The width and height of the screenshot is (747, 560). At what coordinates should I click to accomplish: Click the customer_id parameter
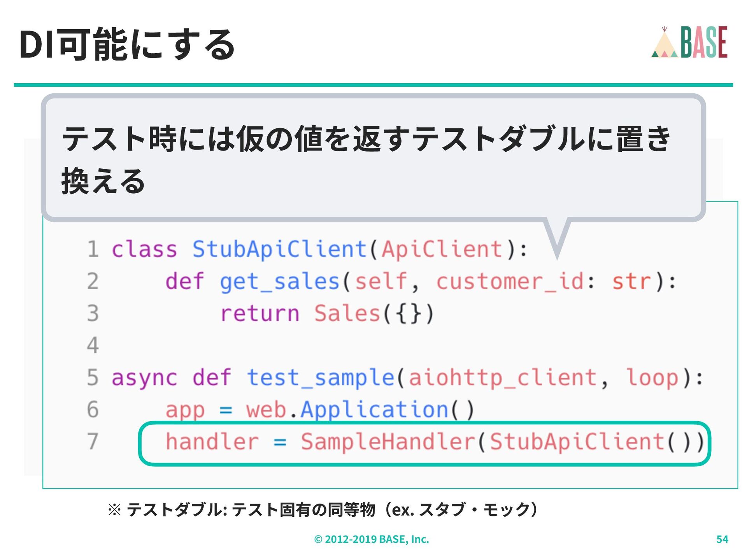pyautogui.click(x=510, y=281)
